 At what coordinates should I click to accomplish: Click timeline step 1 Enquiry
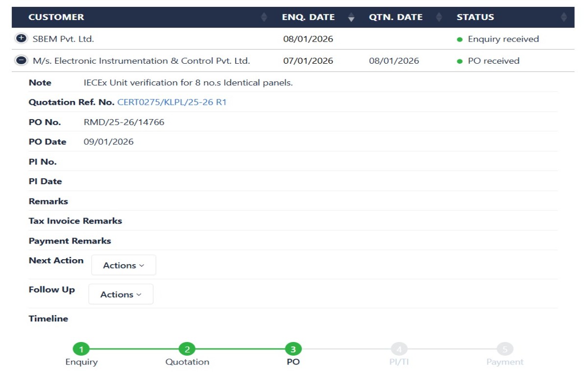coord(81,349)
